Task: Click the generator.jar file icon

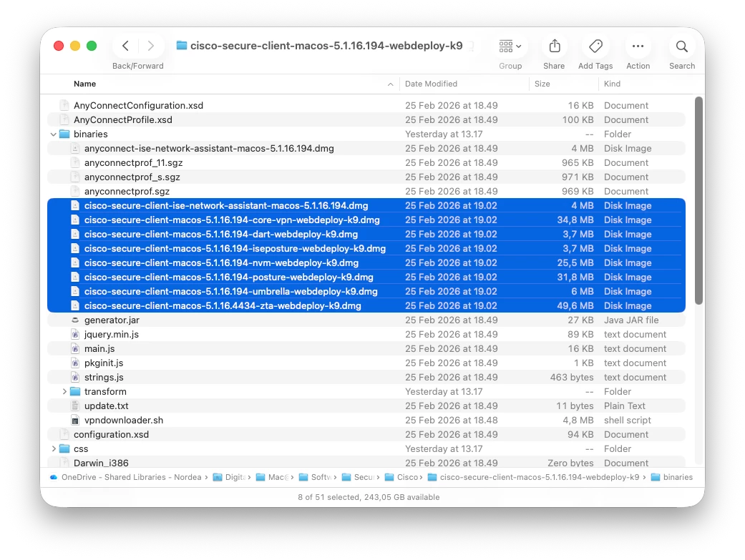Action: [75, 320]
